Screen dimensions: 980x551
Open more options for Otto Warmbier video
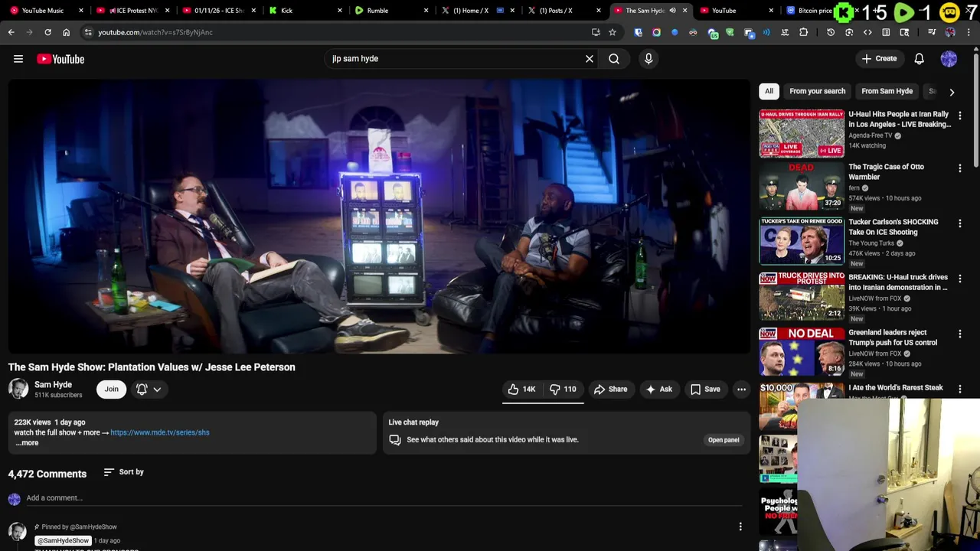[x=960, y=168]
